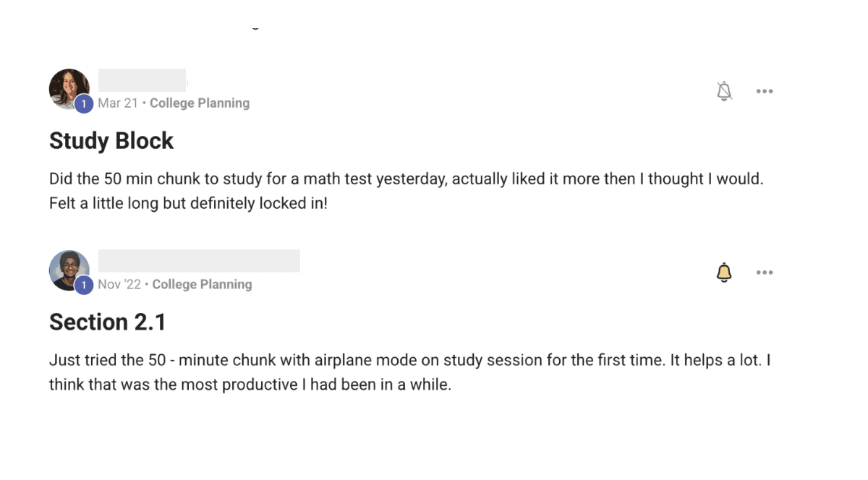This screenshot has width=868, height=480.
Task: Click author name above Mar 21 date
Action: pos(142,80)
